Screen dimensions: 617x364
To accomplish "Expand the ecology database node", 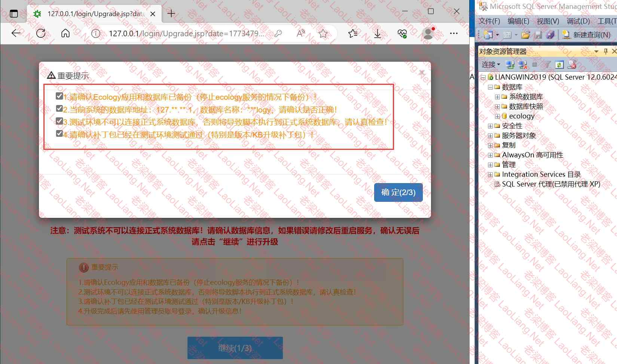I will pyautogui.click(x=497, y=116).
